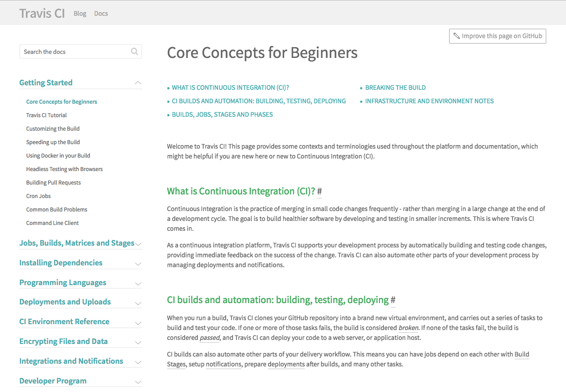Jump to BUILDS, JOBS, STAGES AND PHASES section

coord(223,115)
